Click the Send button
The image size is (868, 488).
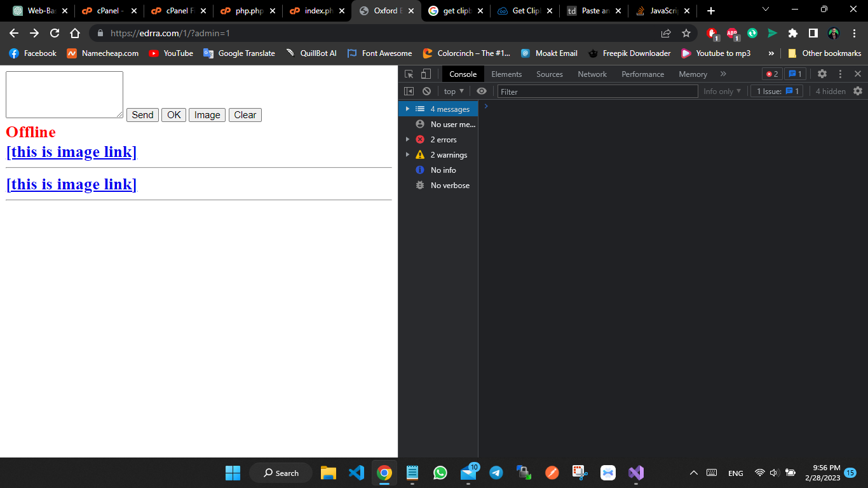142,115
